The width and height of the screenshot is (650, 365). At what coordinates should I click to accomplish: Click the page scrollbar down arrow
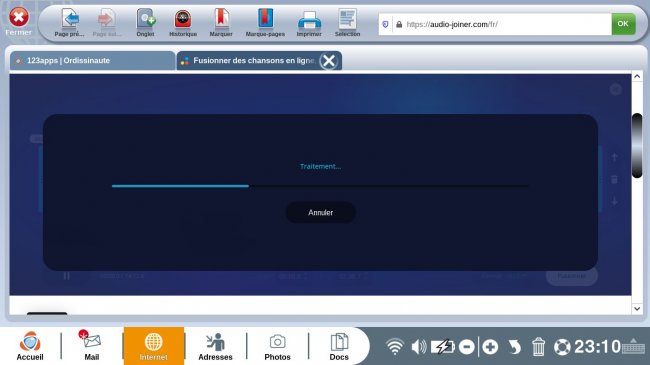pyautogui.click(x=637, y=309)
